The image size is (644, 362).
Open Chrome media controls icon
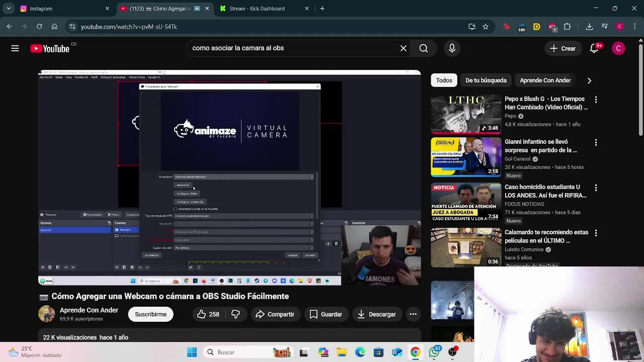(x=605, y=27)
